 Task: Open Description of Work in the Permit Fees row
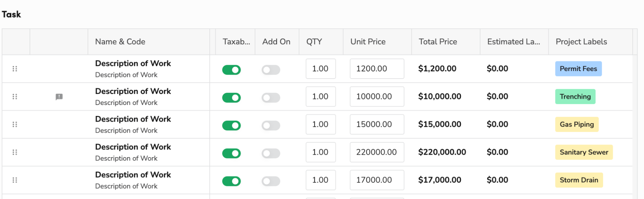click(x=133, y=63)
